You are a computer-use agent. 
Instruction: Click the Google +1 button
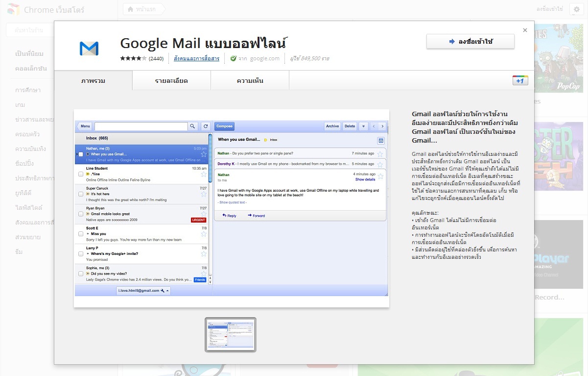(519, 80)
